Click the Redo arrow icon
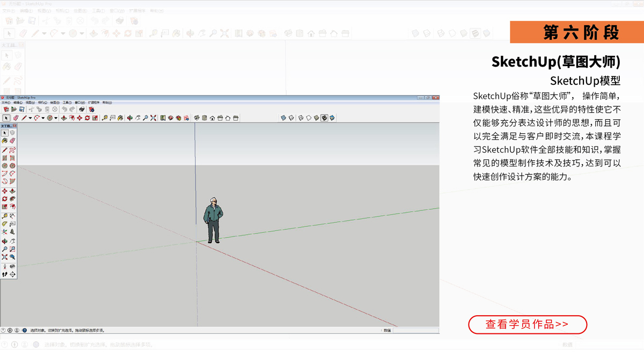 click(x=72, y=109)
